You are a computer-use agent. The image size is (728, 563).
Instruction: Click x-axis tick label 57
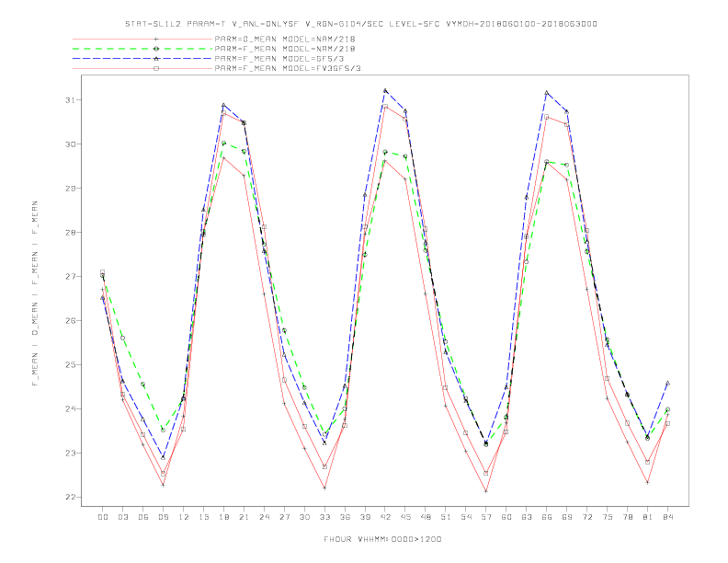click(486, 517)
